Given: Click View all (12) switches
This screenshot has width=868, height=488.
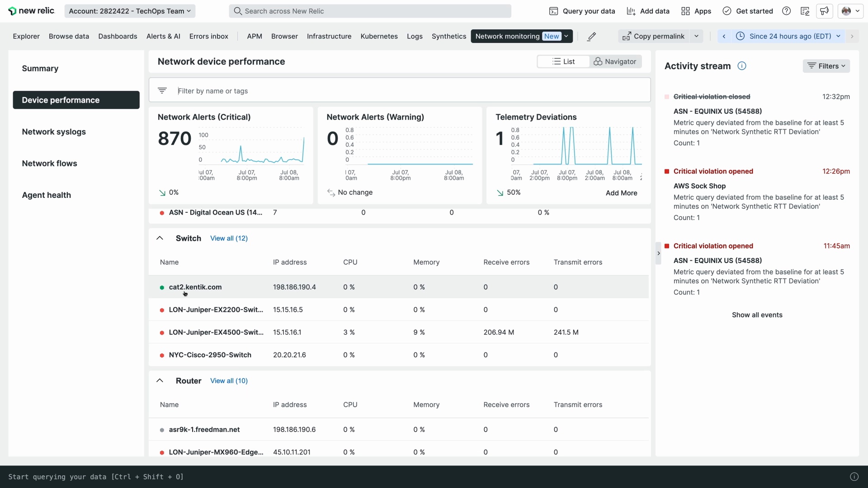Looking at the screenshot, I should [229, 238].
